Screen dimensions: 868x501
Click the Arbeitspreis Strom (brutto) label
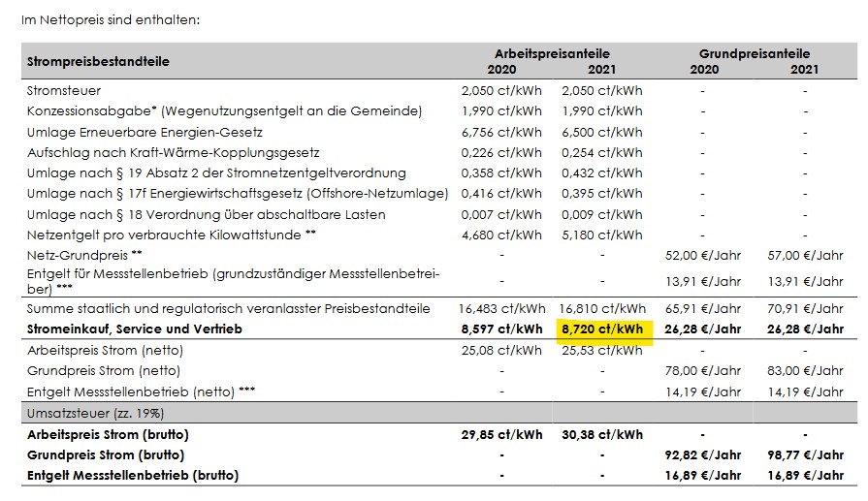click(108, 434)
